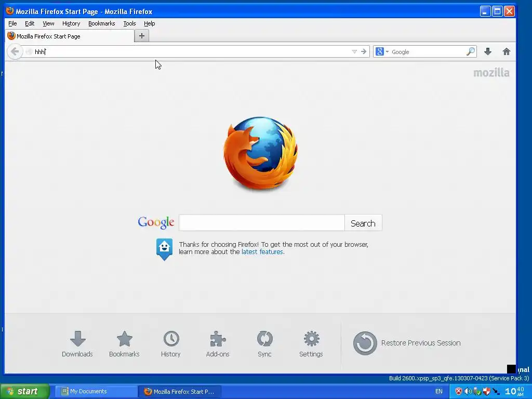
Task: Click the back arrow navigation button
Action: [x=15, y=51]
